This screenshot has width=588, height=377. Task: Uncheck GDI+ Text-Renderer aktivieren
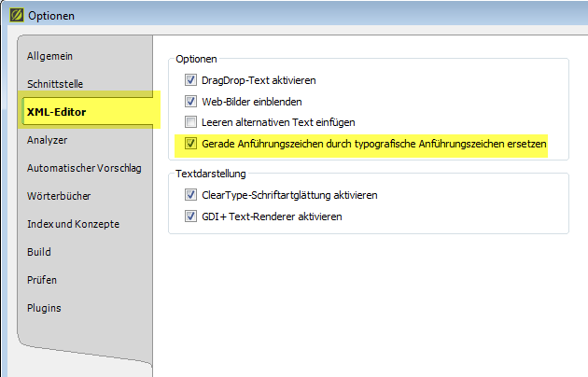click(x=191, y=216)
